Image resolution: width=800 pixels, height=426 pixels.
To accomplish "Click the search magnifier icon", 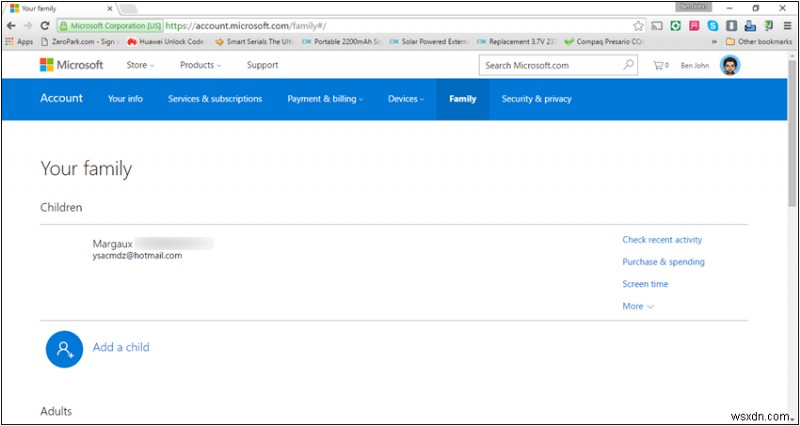I will coord(628,66).
